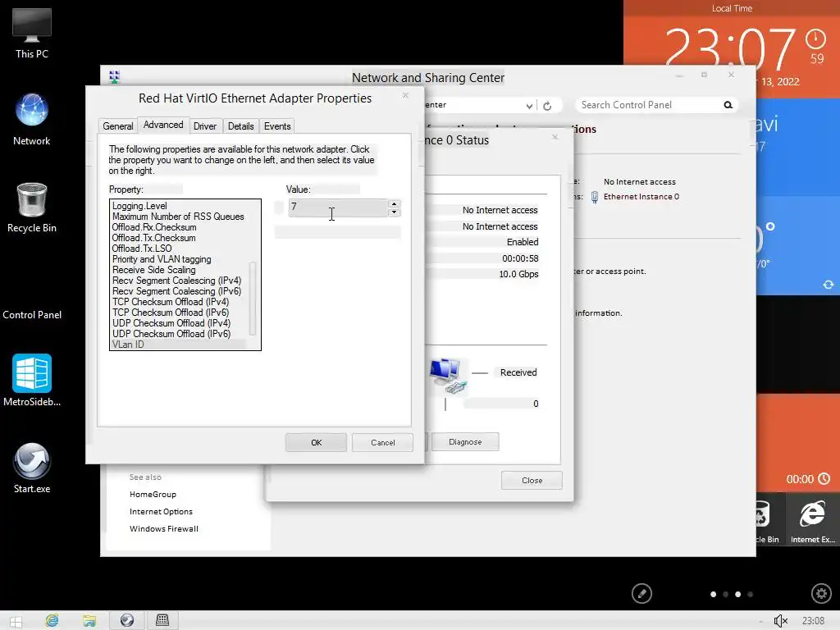Image resolution: width=840 pixels, height=630 pixels.
Task: Click OK in adapter properties
Action: coord(316,442)
